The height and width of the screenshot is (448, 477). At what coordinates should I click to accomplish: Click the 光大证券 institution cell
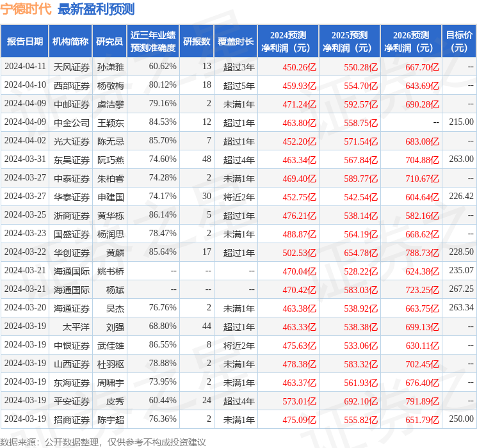click(x=72, y=141)
